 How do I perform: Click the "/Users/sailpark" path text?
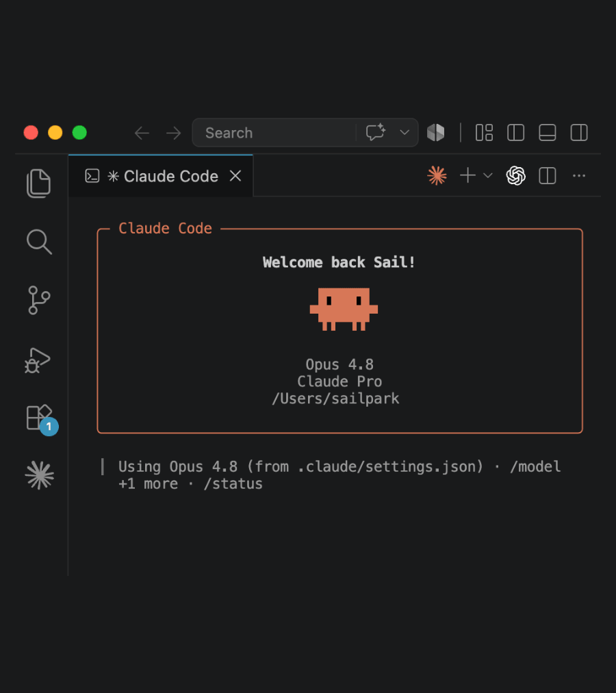click(335, 399)
